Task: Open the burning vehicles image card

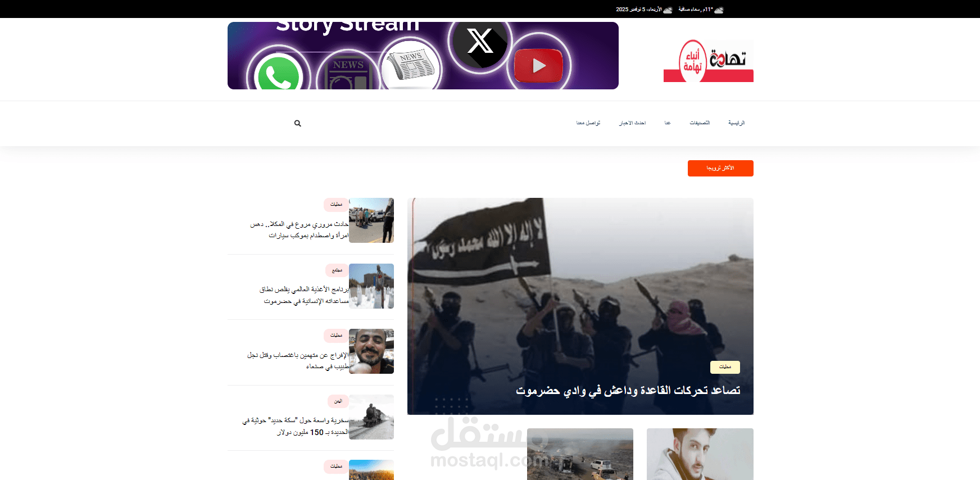Action: coord(580,454)
